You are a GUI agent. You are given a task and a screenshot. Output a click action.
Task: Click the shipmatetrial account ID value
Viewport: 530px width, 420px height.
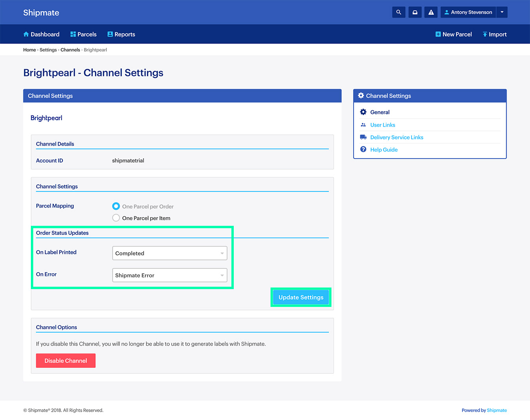point(128,161)
